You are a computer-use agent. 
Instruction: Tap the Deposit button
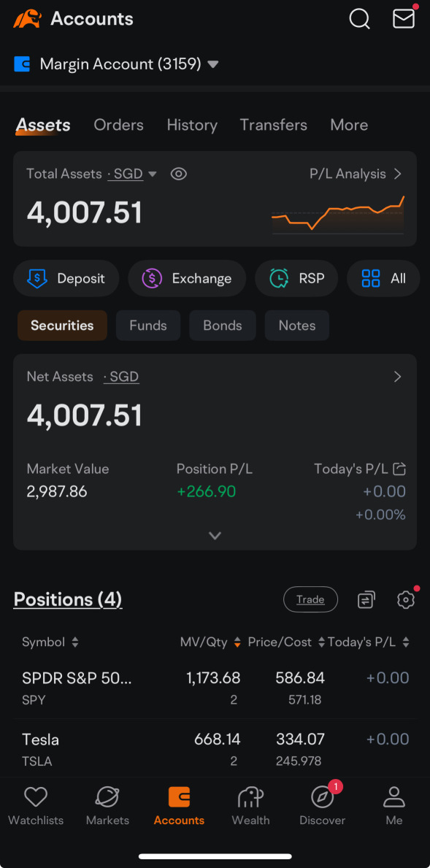pyautogui.click(x=66, y=278)
